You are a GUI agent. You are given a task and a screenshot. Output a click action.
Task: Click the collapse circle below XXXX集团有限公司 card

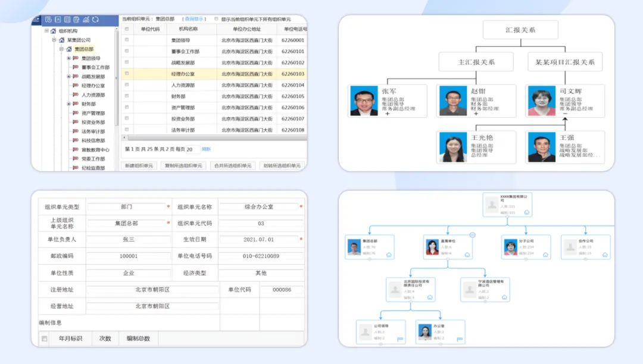pyautogui.click(x=507, y=217)
